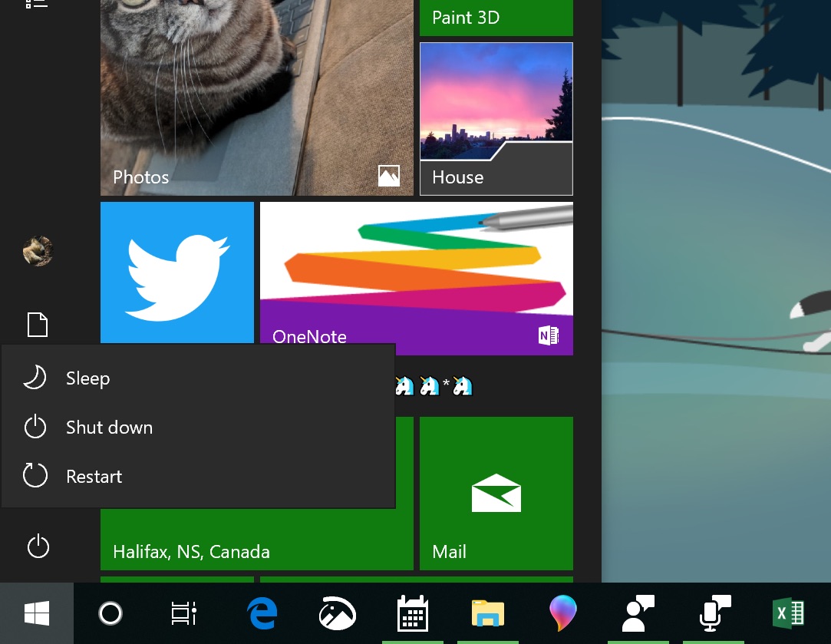
Task: Launch Paint 3D taskbar icon
Action: [x=563, y=613]
